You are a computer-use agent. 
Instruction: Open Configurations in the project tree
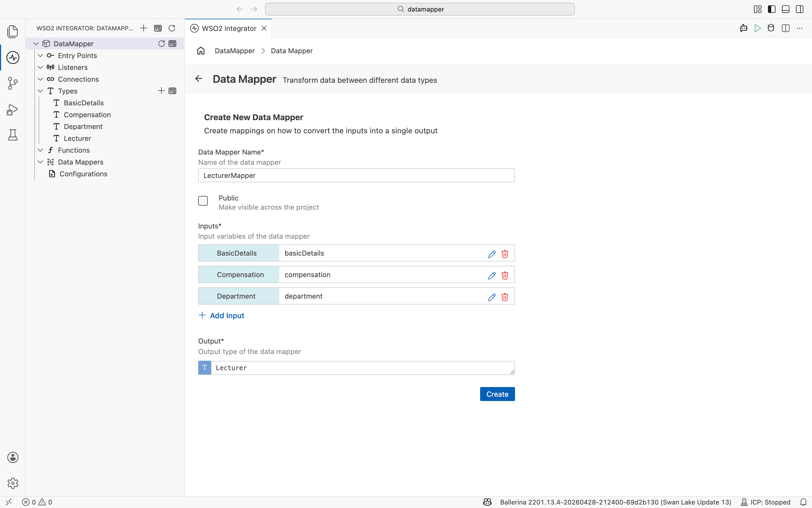(x=83, y=174)
